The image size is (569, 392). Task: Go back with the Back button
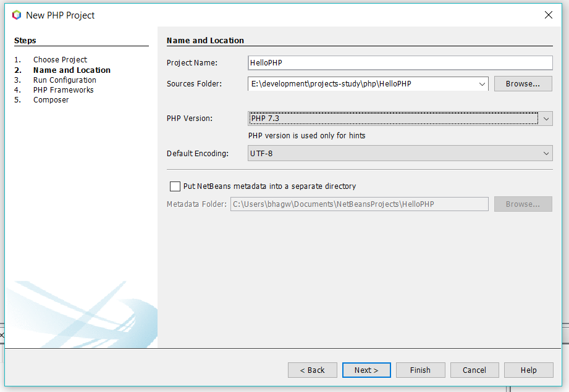pyautogui.click(x=313, y=370)
